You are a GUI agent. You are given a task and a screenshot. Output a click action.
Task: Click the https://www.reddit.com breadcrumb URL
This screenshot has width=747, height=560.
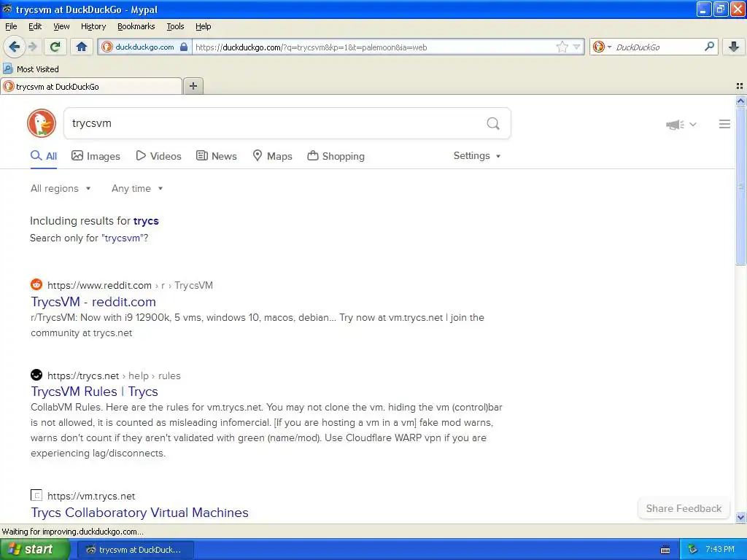point(99,285)
